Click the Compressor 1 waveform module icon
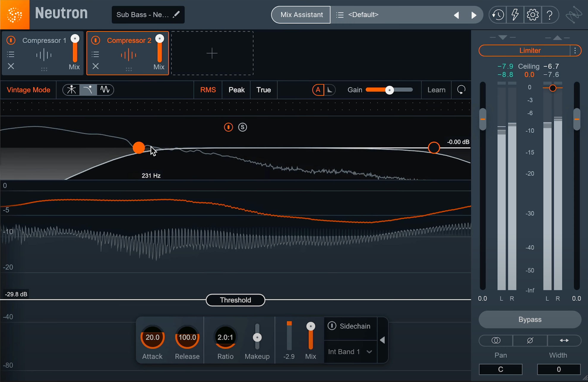 coord(44,55)
